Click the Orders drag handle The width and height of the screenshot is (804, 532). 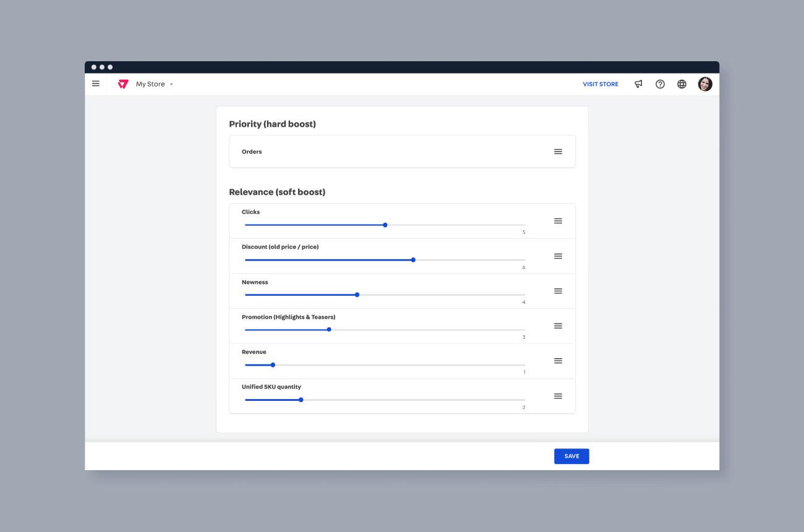[x=558, y=151]
